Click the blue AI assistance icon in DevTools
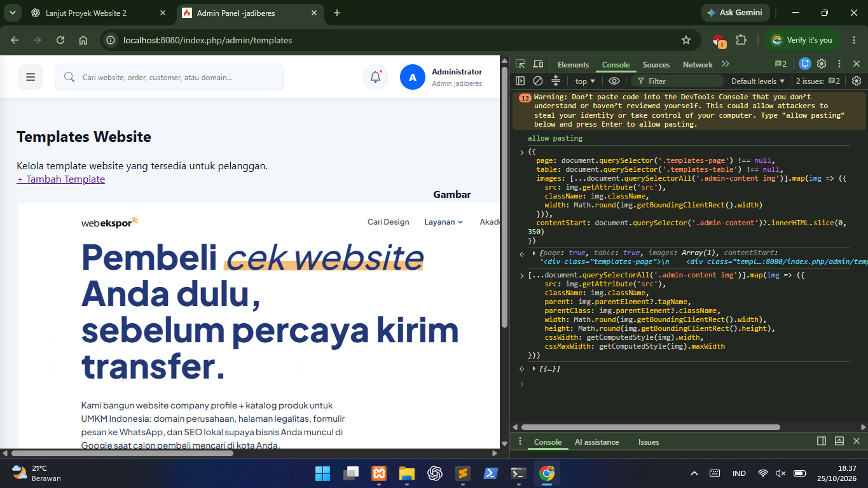Viewport: 868px width, 488px height. [x=805, y=64]
